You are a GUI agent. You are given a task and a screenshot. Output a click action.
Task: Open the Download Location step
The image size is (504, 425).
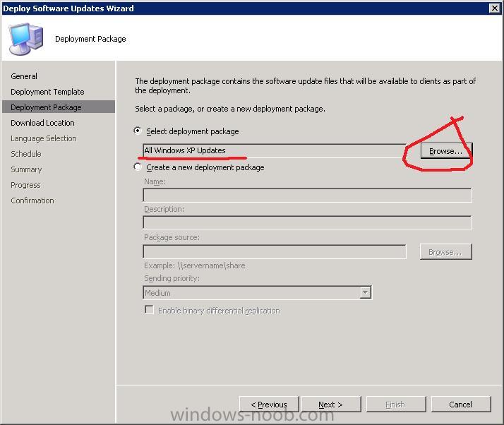point(42,123)
